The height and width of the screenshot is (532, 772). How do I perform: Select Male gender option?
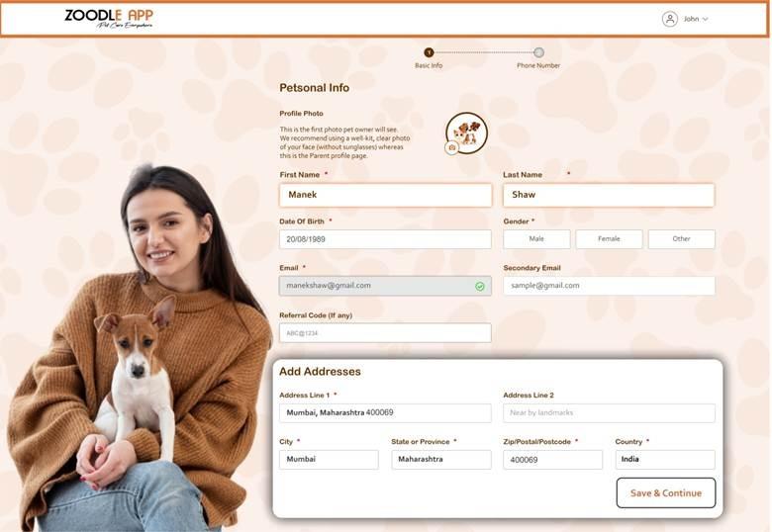click(536, 239)
